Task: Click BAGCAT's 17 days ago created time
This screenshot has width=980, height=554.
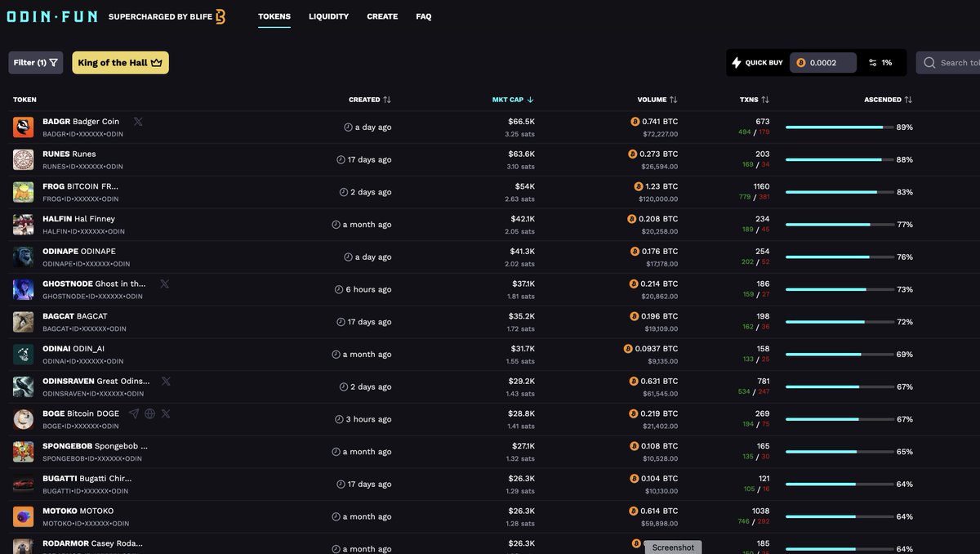Action: click(x=364, y=322)
